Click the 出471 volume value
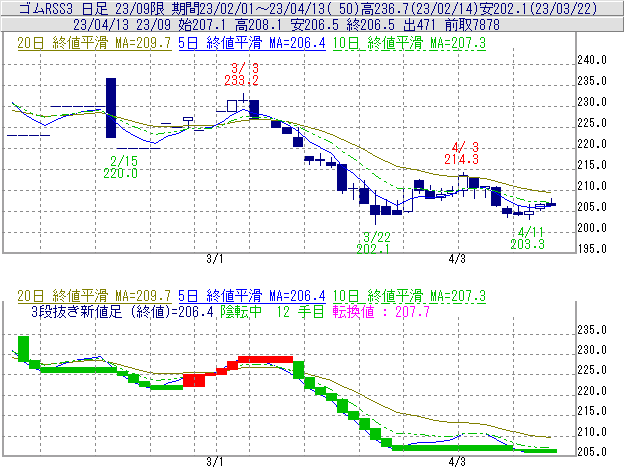The image size is (624, 475). point(420,25)
